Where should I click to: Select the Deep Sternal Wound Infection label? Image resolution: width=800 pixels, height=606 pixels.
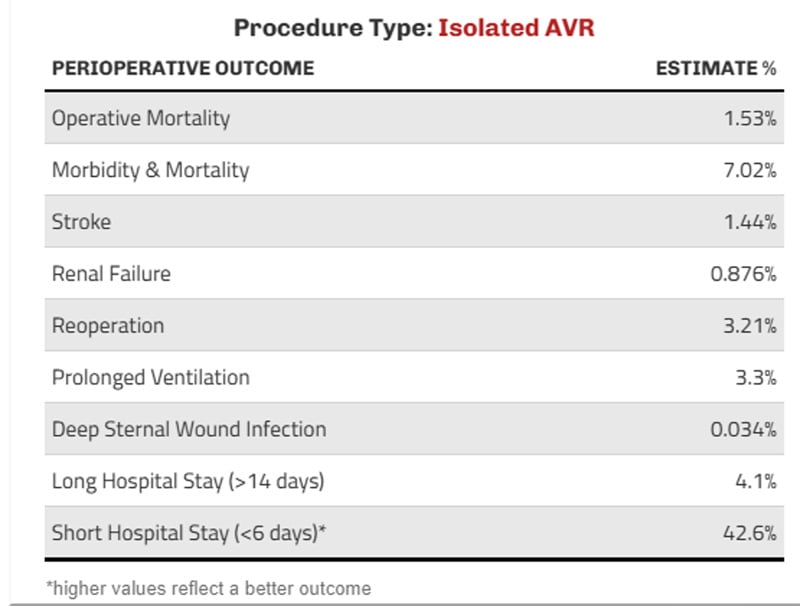[x=189, y=430]
